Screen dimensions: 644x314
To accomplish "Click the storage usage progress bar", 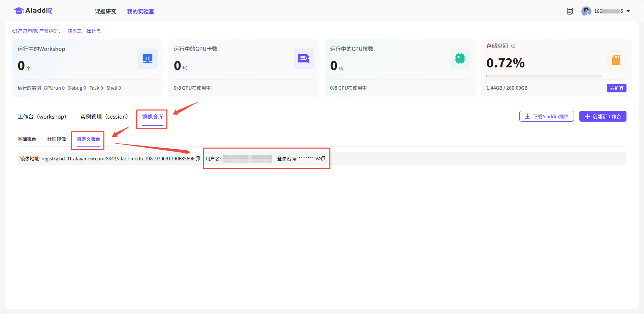I will (544, 76).
